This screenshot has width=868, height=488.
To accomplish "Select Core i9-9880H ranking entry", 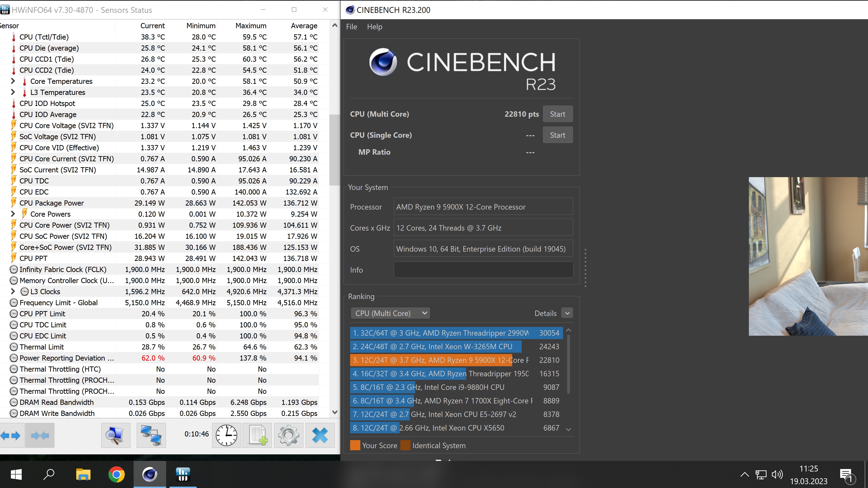I will (456, 387).
